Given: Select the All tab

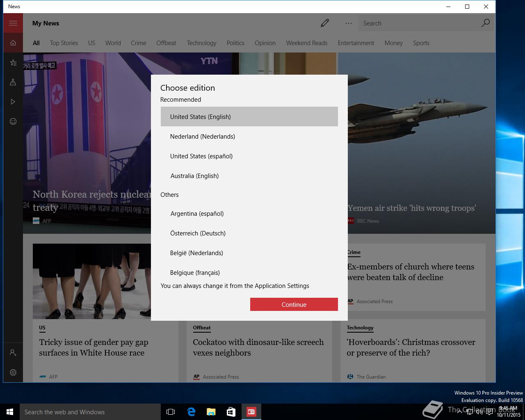Looking at the screenshot, I should click(36, 43).
